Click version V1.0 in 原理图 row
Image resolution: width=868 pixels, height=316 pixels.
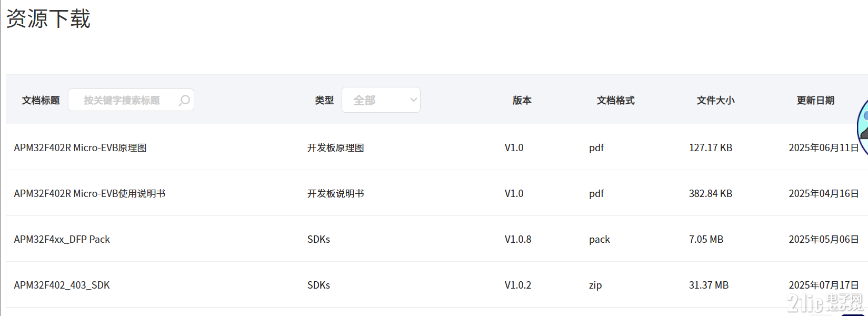point(514,148)
